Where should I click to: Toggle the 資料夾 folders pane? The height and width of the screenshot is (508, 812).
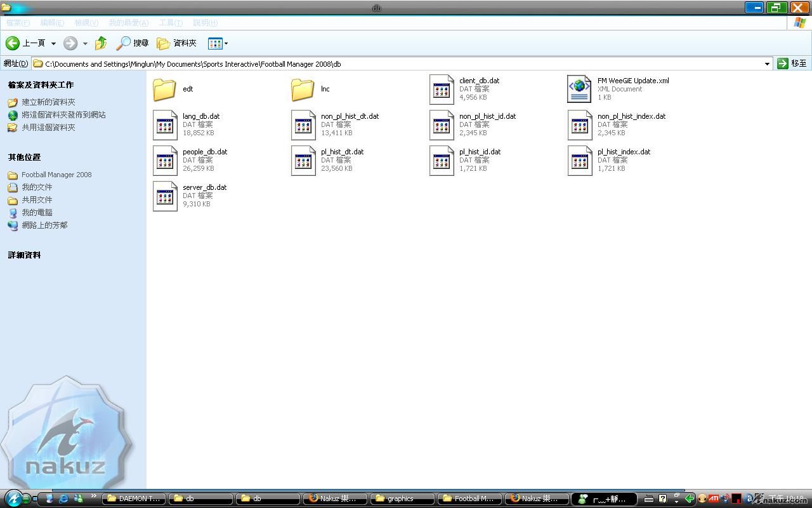(177, 43)
